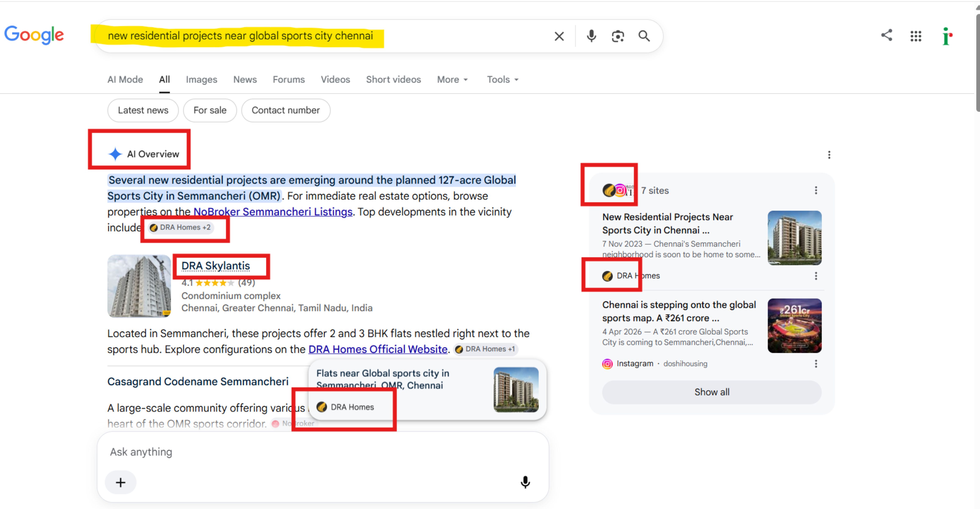Image resolution: width=980 pixels, height=509 pixels.
Task: Start voice search with microphone in search bar
Action: [x=591, y=36]
